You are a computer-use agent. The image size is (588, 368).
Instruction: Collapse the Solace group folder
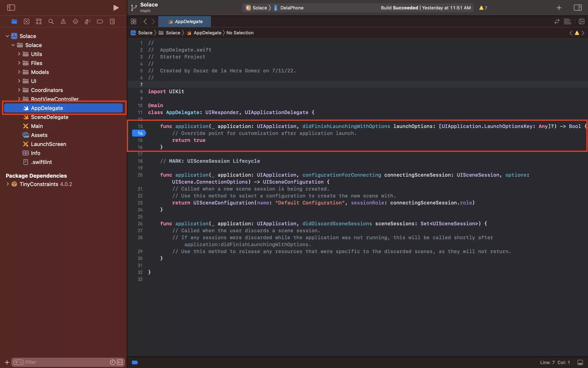pos(13,45)
